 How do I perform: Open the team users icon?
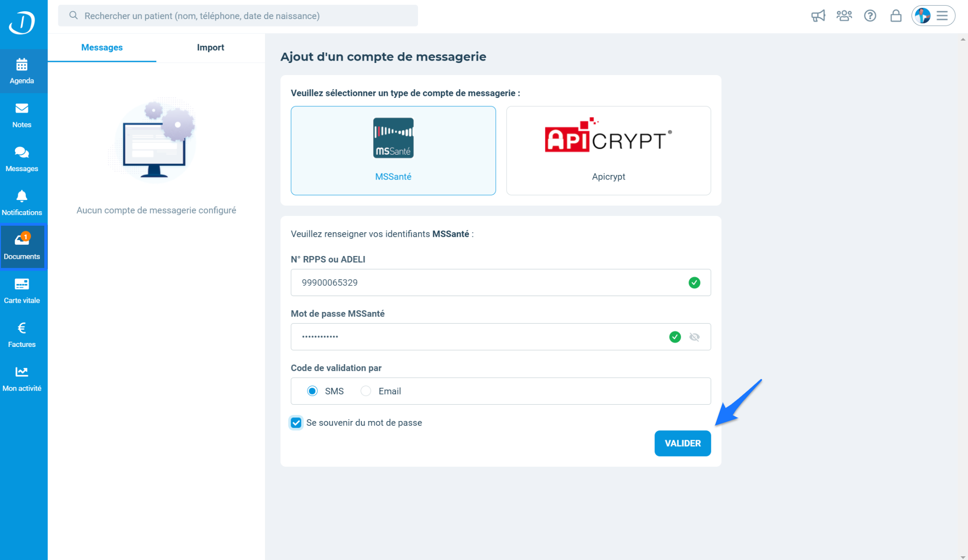pyautogui.click(x=844, y=16)
